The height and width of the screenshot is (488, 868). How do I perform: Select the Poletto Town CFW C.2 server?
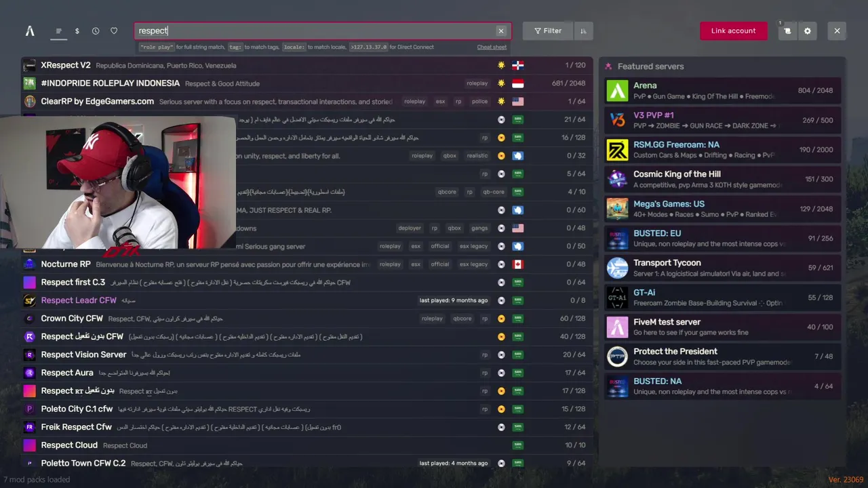pyautogui.click(x=307, y=463)
